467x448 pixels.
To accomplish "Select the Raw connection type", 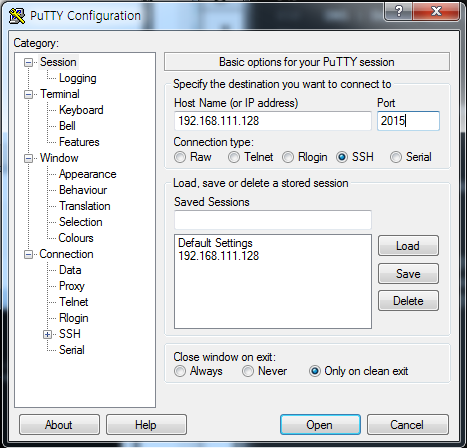I will (x=180, y=157).
